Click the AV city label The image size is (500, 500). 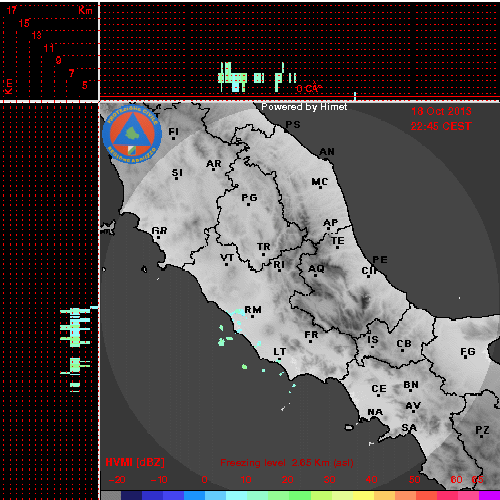(x=413, y=406)
